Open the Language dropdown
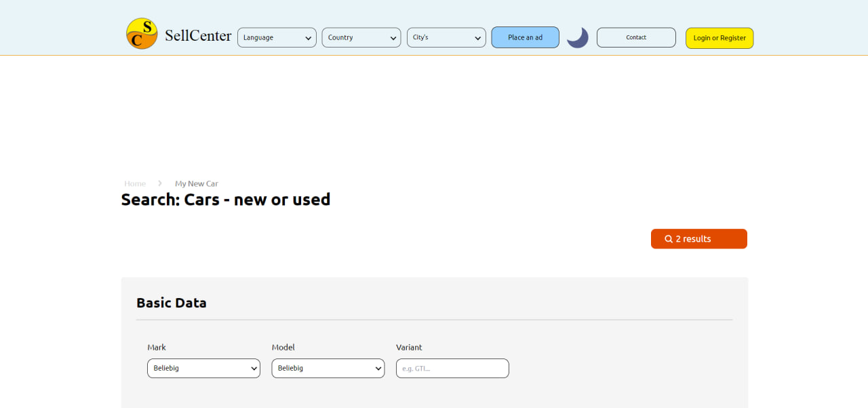 tap(277, 37)
